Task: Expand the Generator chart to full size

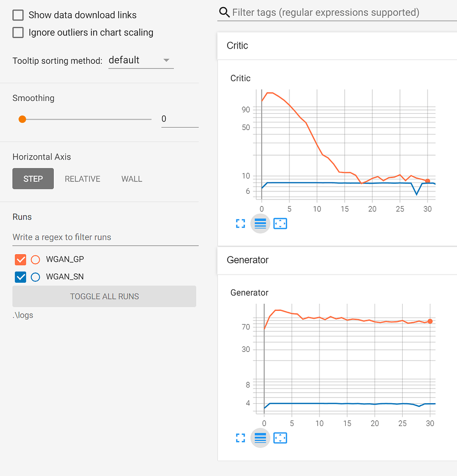Action: tap(240, 438)
